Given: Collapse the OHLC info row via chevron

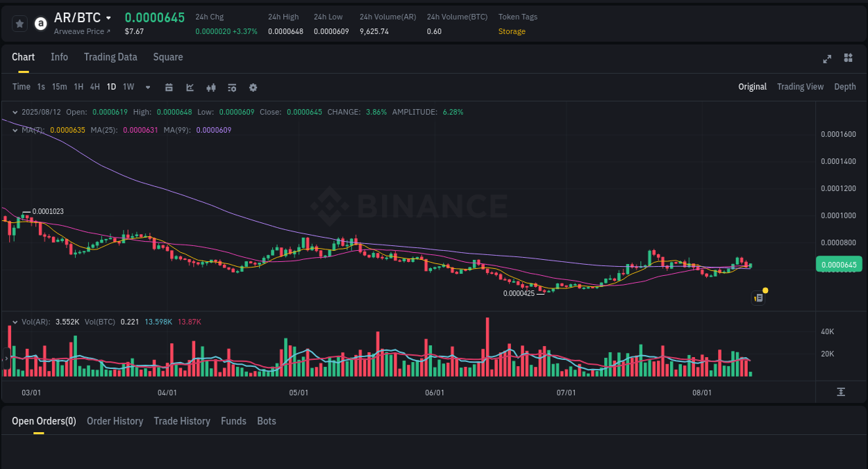Looking at the screenshot, I should coord(13,111).
